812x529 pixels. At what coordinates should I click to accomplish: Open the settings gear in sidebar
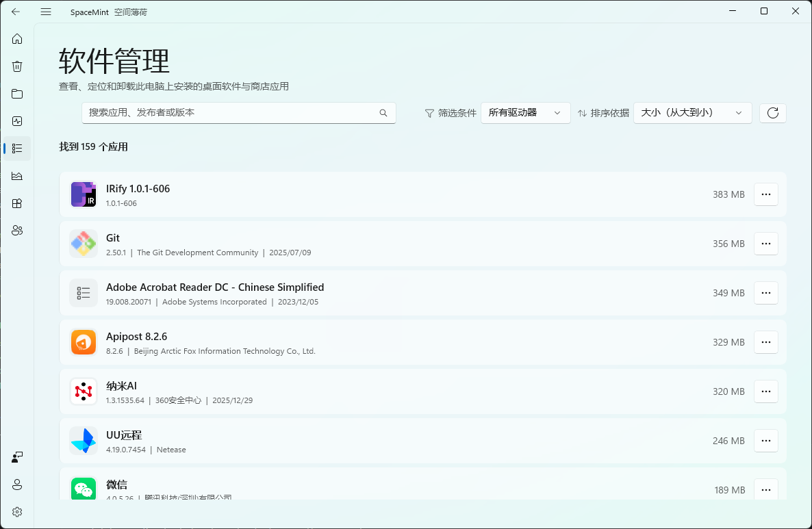17,512
